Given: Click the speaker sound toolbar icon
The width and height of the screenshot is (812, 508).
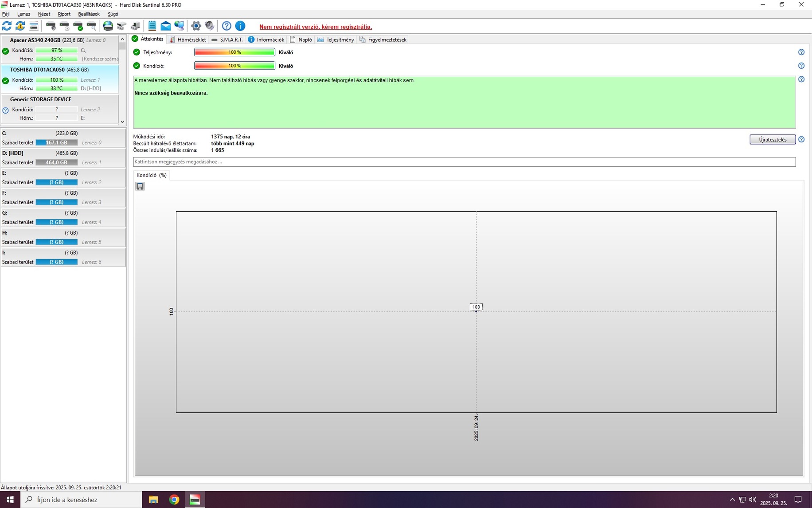Looking at the screenshot, I should click(x=210, y=26).
